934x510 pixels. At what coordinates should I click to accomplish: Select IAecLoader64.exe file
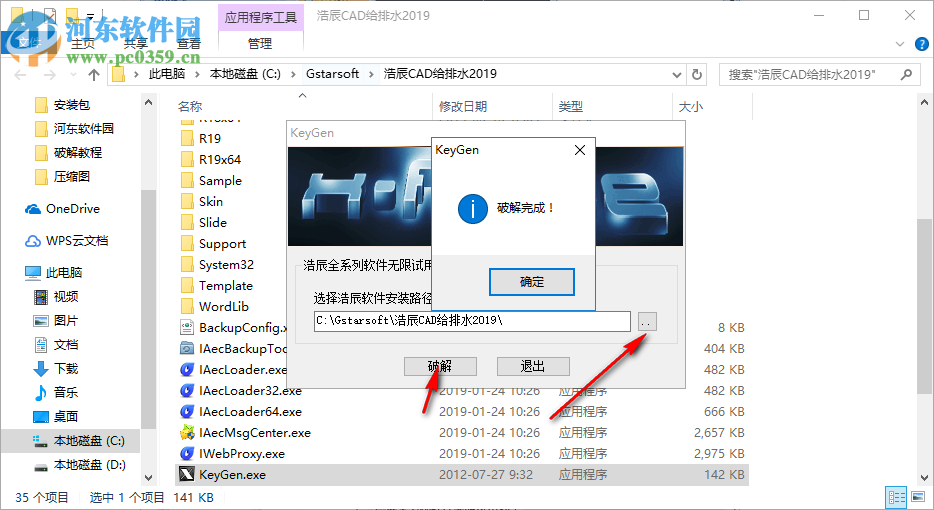pyautogui.click(x=250, y=412)
